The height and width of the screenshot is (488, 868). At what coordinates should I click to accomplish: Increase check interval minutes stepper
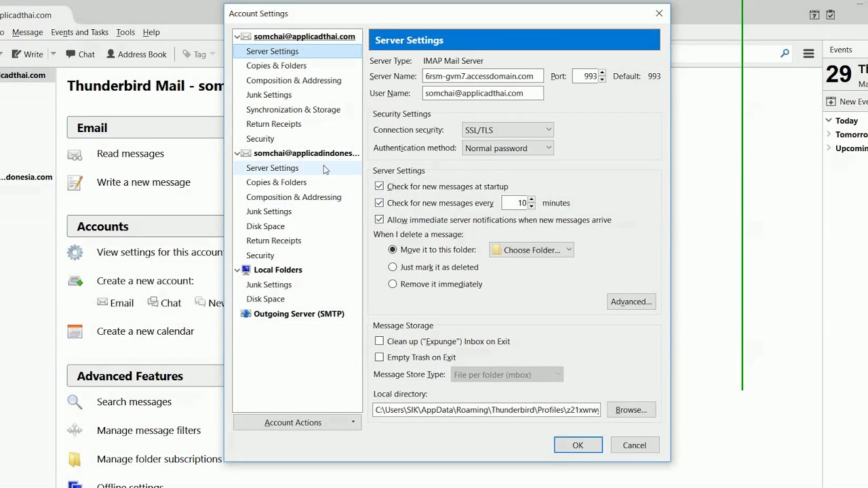click(531, 200)
